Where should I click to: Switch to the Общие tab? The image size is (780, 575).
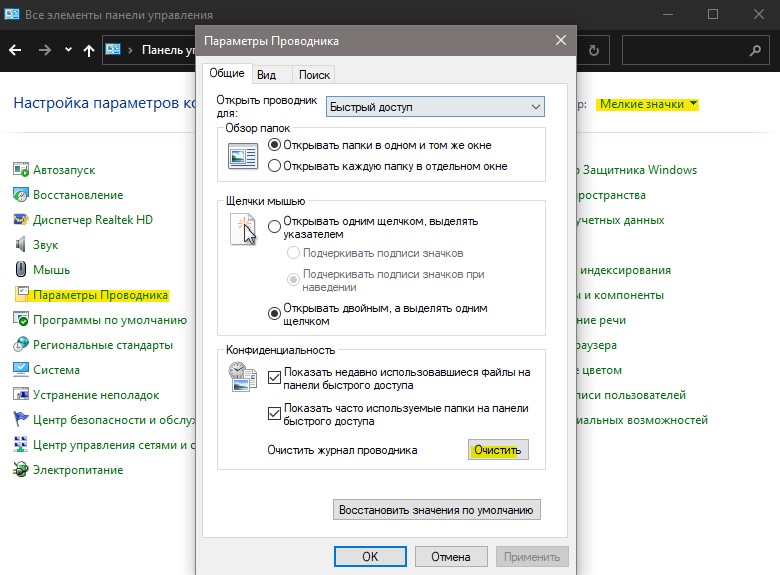[x=227, y=73]
